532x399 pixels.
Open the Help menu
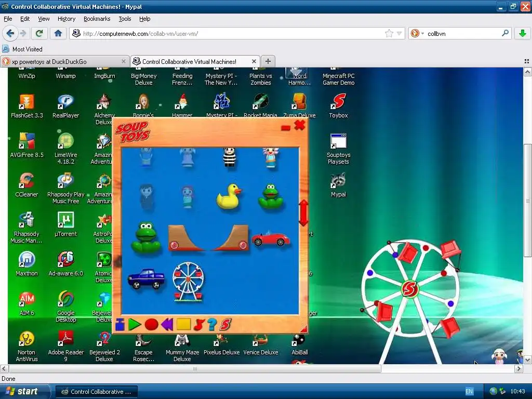click(144, 19)
